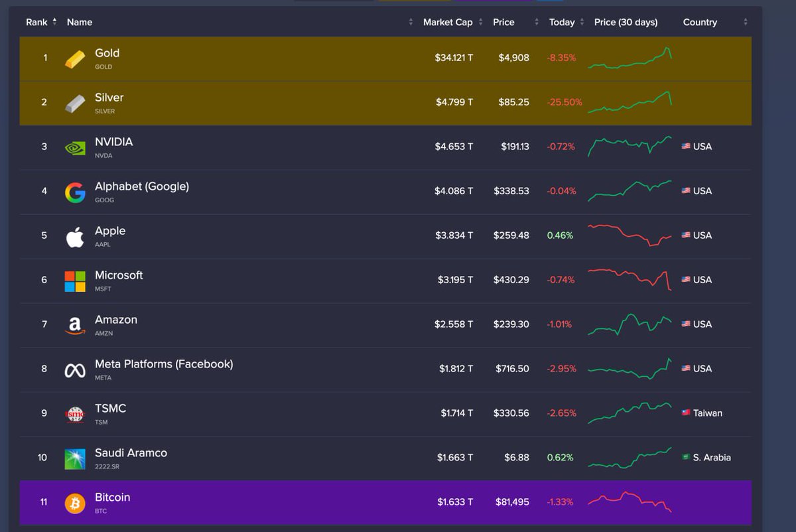This screenshot has width=796, height=532.
Task: Click the Gold 30-day price chart
Action: [x=630, y=58]
